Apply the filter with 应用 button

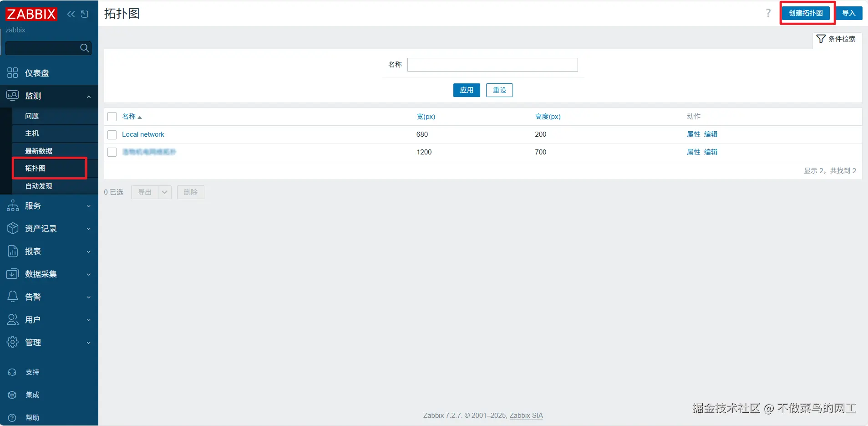coord(467,90)
